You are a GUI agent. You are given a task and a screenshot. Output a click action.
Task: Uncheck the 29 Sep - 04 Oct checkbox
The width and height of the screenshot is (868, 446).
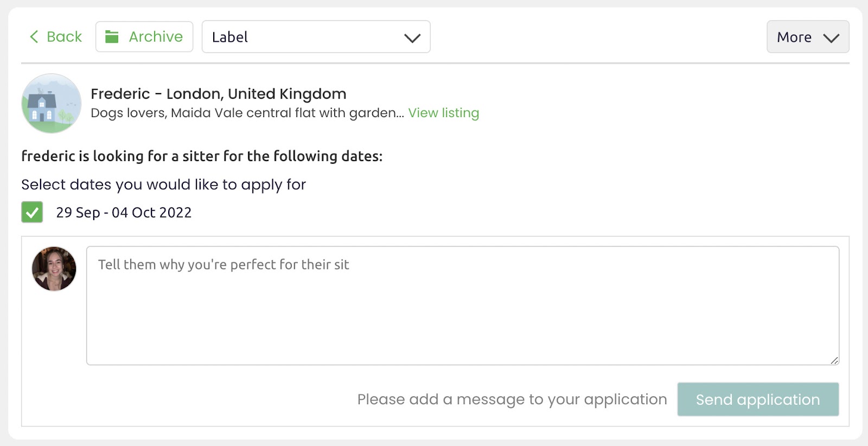pyautogui.click(x=32, y=212)
